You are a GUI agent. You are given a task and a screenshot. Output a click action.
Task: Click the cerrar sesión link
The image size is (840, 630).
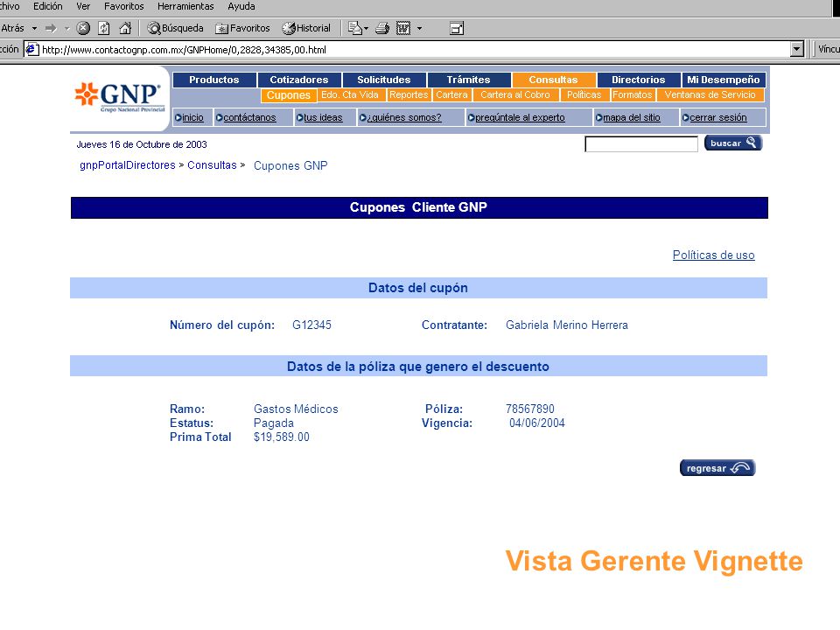(x=717, y=117)
